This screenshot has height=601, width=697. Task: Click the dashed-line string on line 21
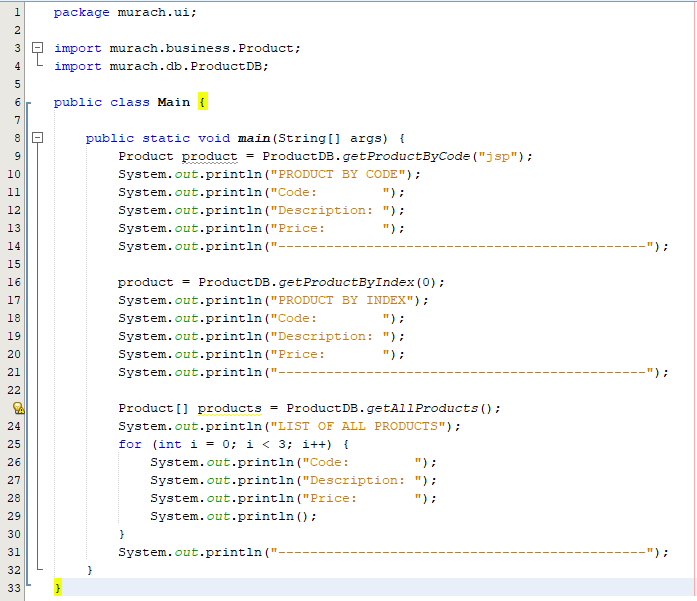click(462, 373)
